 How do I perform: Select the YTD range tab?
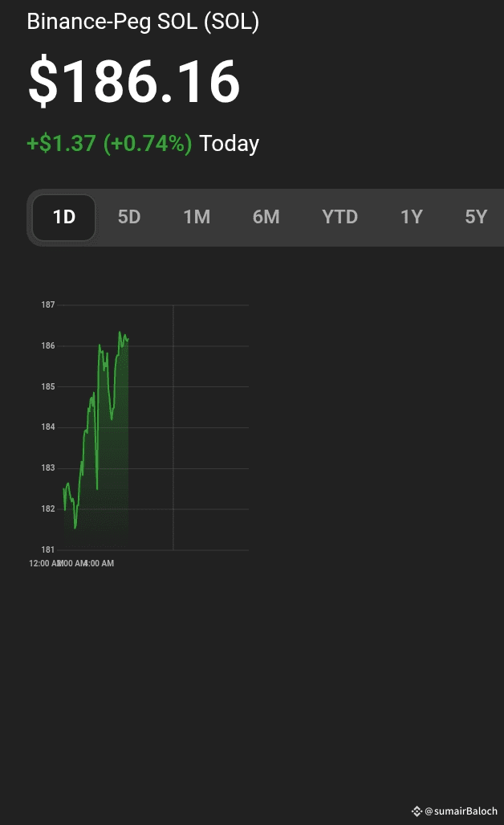(339, 217)
